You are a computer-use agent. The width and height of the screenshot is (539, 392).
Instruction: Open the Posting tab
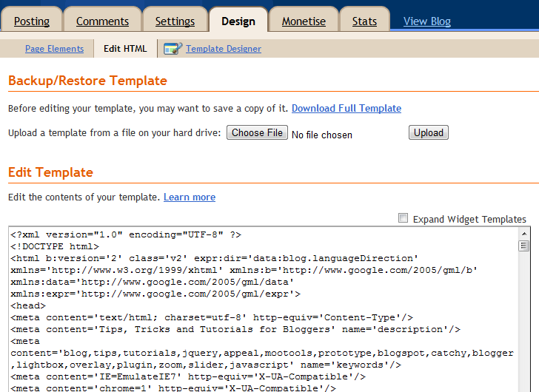tap(32, 21)
